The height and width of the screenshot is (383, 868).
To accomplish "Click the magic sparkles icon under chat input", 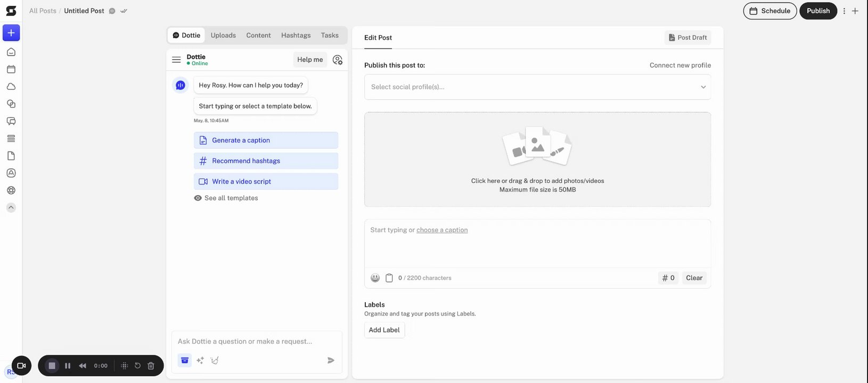I will 200,360.
